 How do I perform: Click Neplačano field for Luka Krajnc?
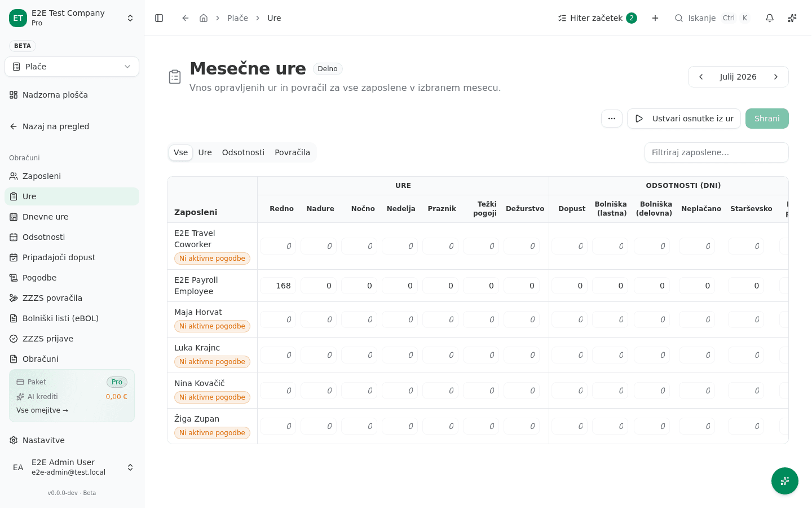tap(697, 355)
